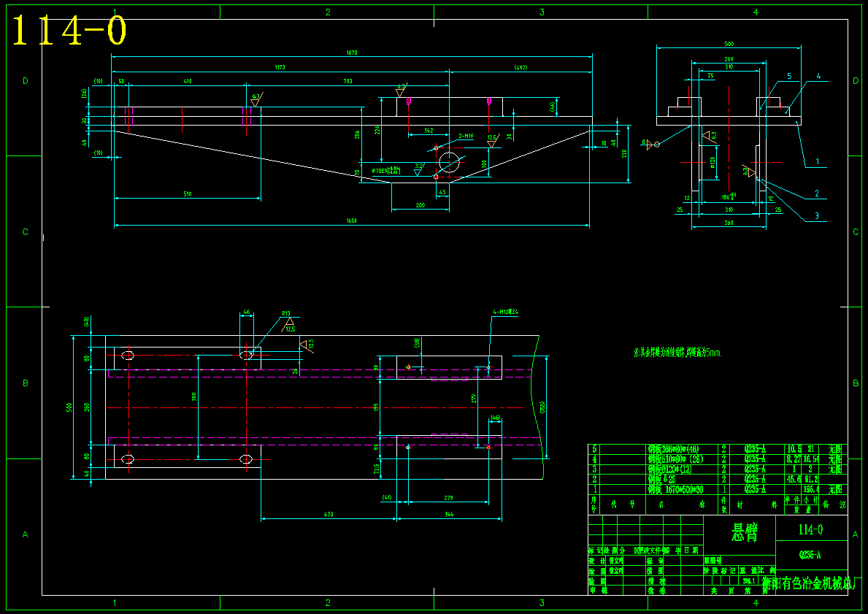Image resolution: width=868 pixels, height=614 pixels.
Task: Click the 410 hole spacing dimension
Action: pyautogui.click(x=188, y=81)
